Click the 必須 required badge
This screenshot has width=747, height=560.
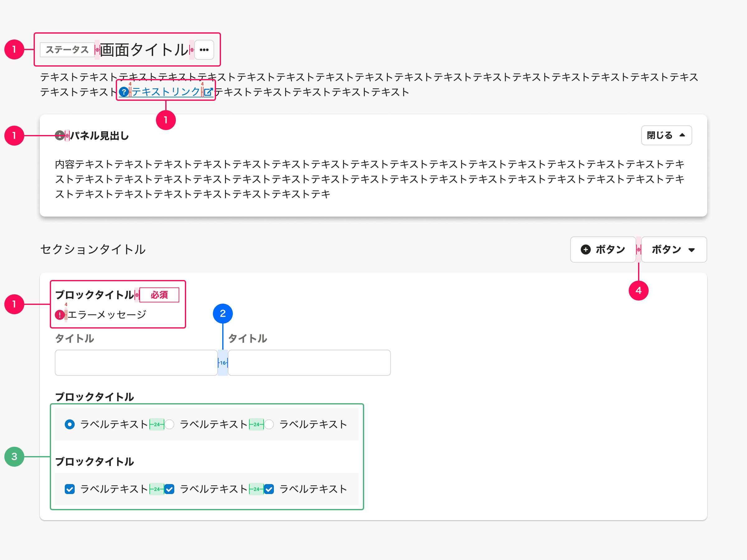click(x=159, y=295)
